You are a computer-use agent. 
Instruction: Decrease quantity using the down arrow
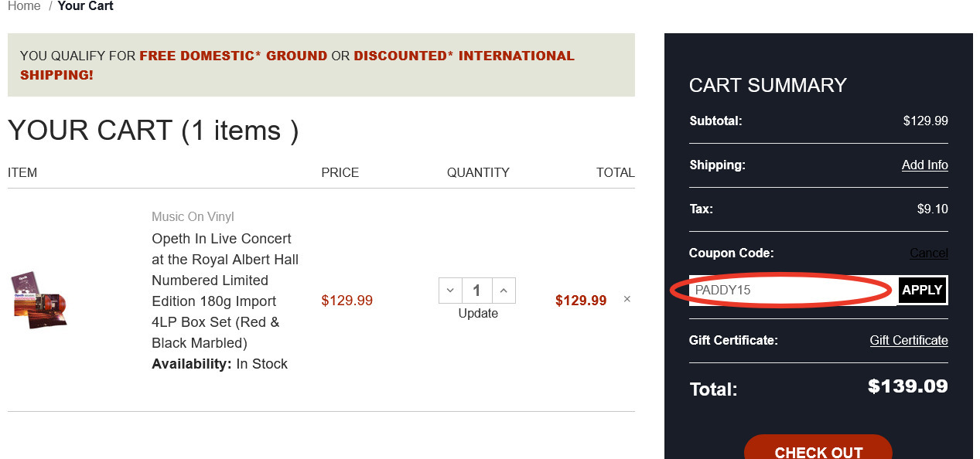450,290
